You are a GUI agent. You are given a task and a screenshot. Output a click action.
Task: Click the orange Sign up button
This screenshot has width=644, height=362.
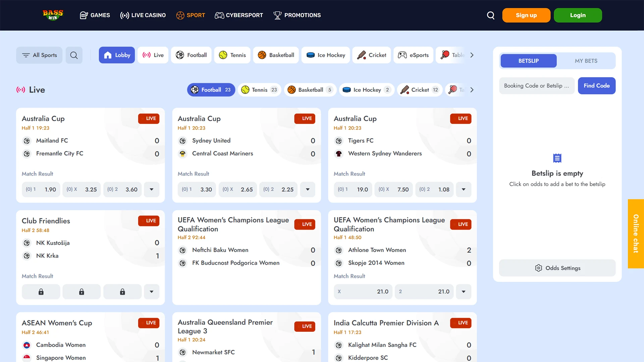526,15
